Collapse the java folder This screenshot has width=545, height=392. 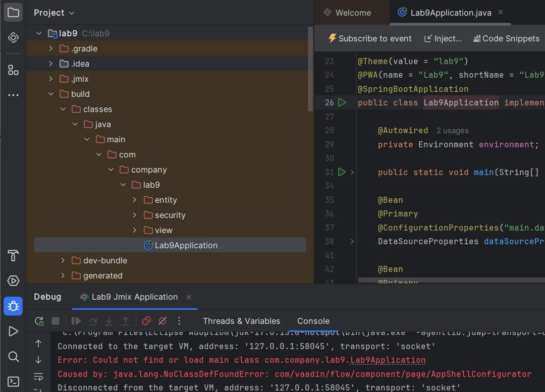coord(75,124)
